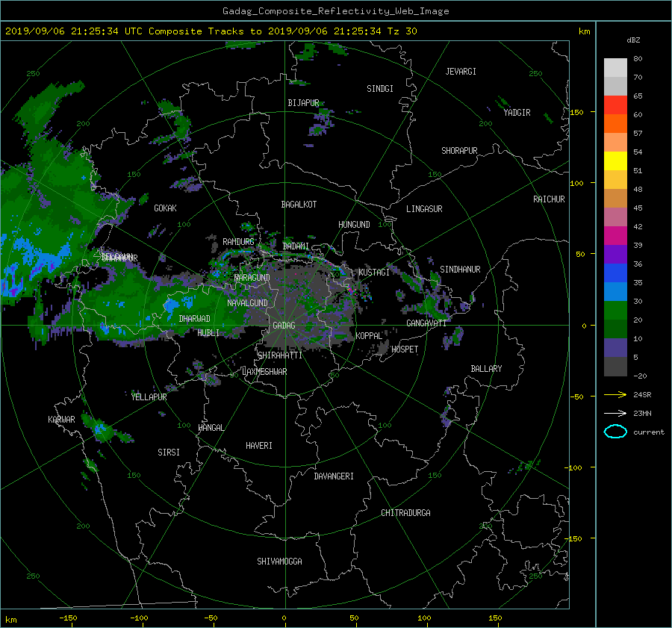Click the CHITRADURGA city label
Viewport: 672px width, 628px height.
pyautogui.click(x=405, y=513)
